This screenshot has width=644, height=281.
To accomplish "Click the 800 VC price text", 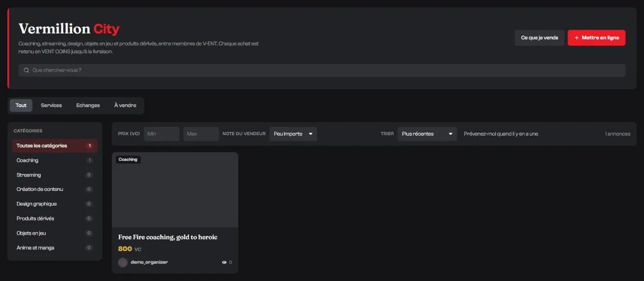I will click(x=130, y=249).
